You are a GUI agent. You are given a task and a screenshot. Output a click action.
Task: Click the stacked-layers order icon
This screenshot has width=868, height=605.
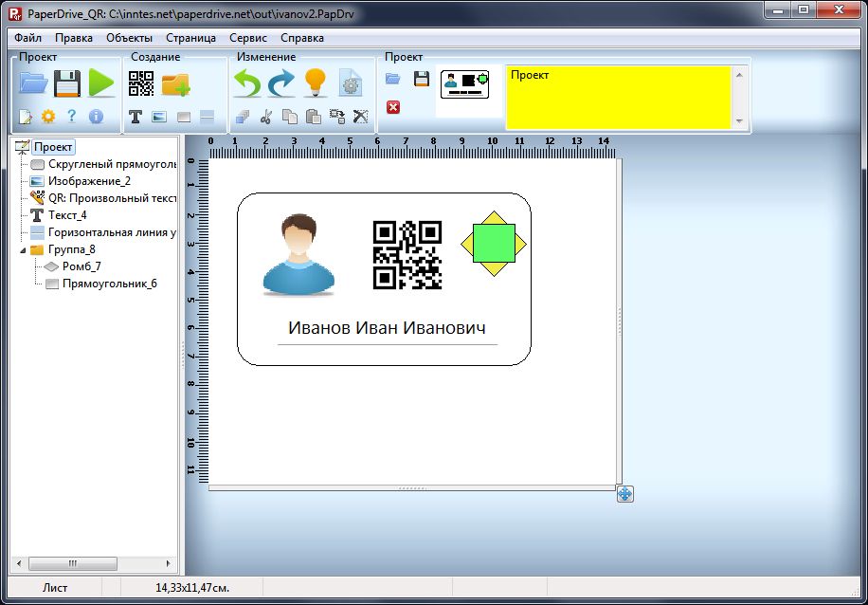243,117
